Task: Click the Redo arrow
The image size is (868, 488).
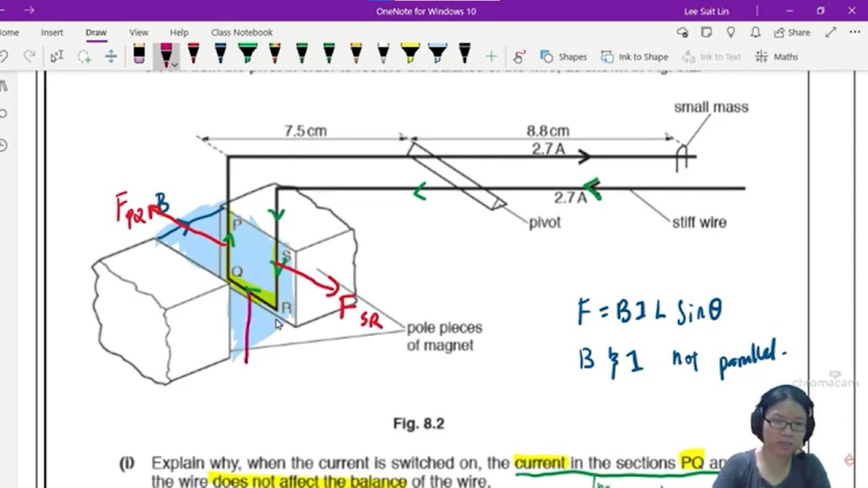Action: (x=29, y=57)
